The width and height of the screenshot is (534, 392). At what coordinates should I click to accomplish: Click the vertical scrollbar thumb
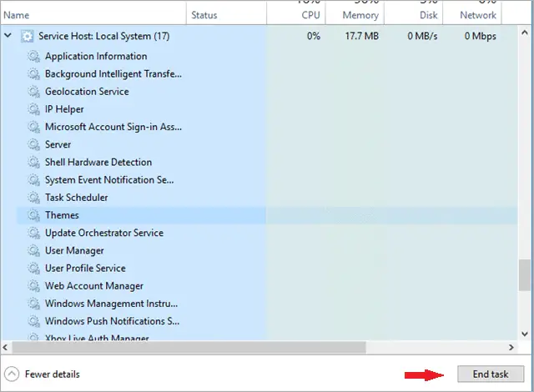(x=525, y=275)
